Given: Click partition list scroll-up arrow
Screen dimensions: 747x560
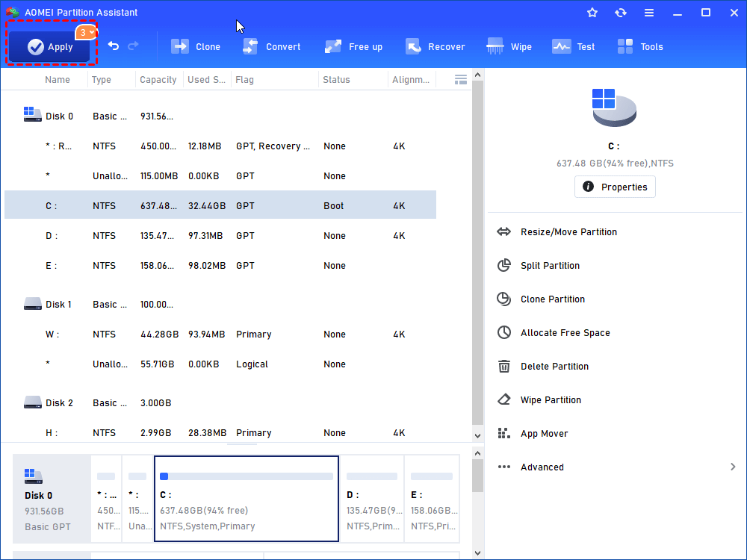Looking at the screenshot, I should tap(478, 75).
